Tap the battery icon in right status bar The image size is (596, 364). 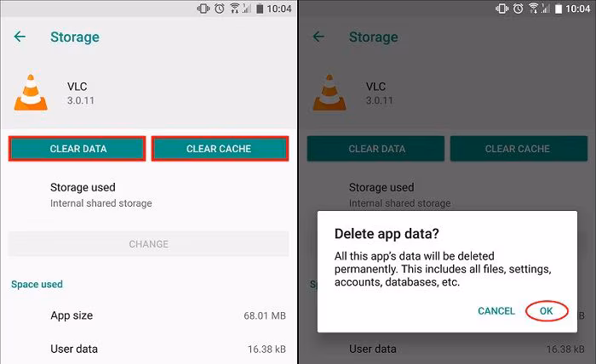click(x=559, y=9)
